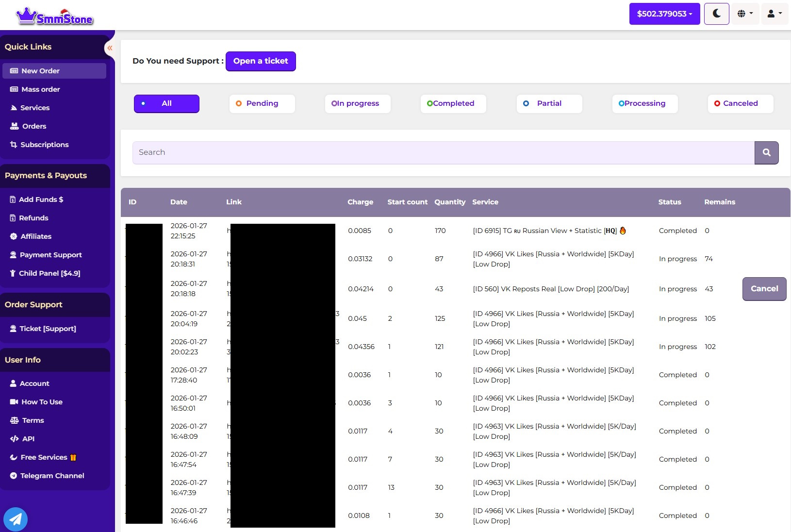Click the search magnifier icon button

pos(766,152)
